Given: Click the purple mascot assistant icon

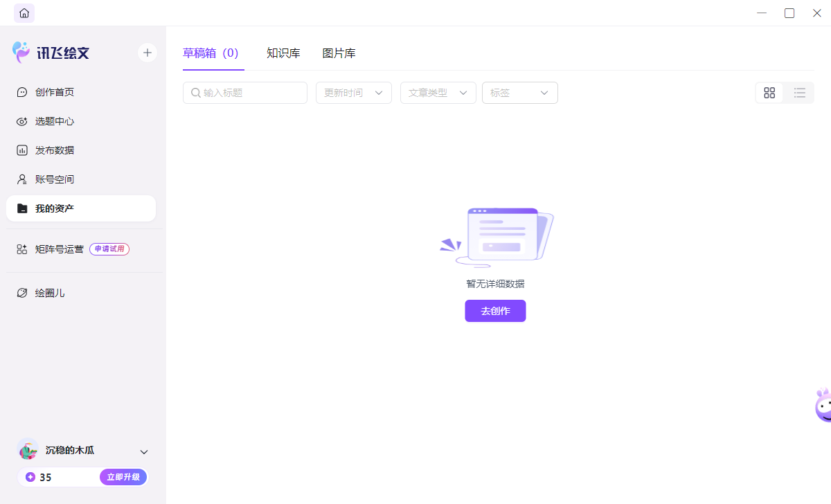Looking at the screenshot, I should (x=823, y=406).
